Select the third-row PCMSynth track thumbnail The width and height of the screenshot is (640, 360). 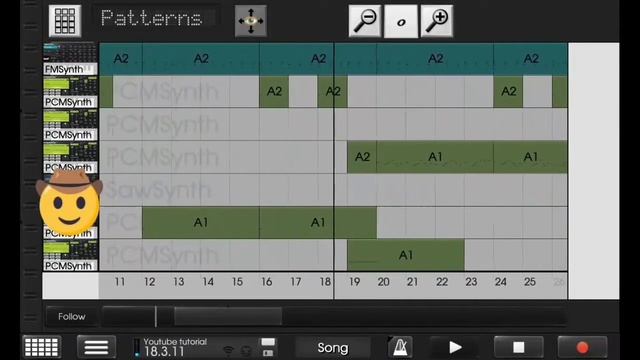pyautogui.click(x=70, y=124)
